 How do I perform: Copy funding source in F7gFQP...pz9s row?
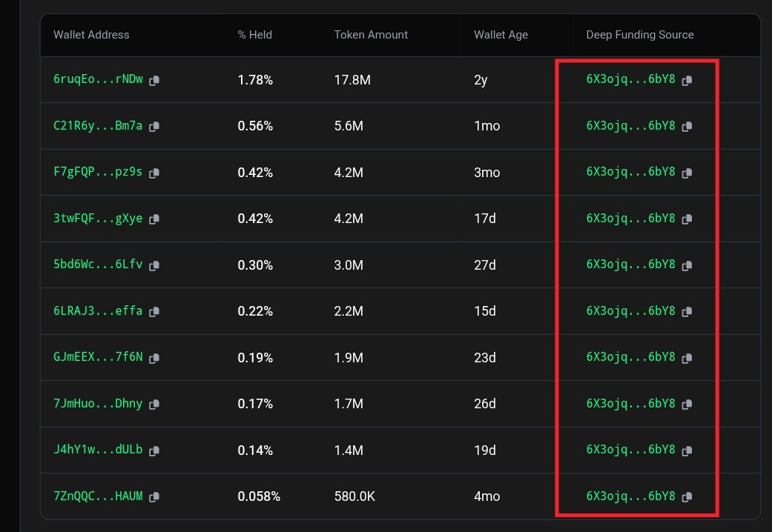click(x=687, y=173)
